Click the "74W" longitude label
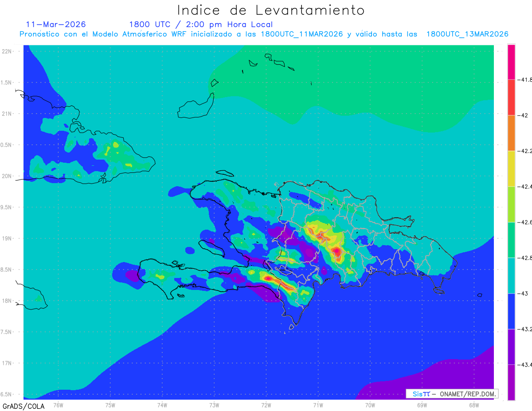 pos(162,405)
